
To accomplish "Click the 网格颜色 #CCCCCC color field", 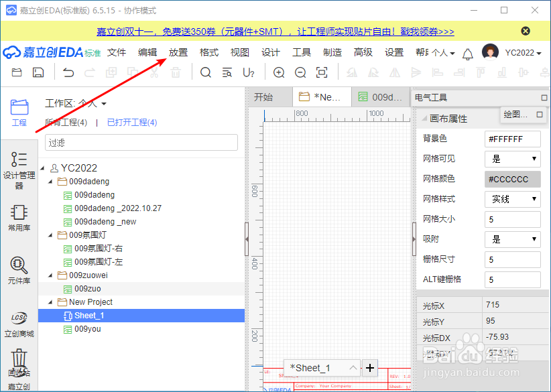I will pyautogui.click(x=512, y=179).
